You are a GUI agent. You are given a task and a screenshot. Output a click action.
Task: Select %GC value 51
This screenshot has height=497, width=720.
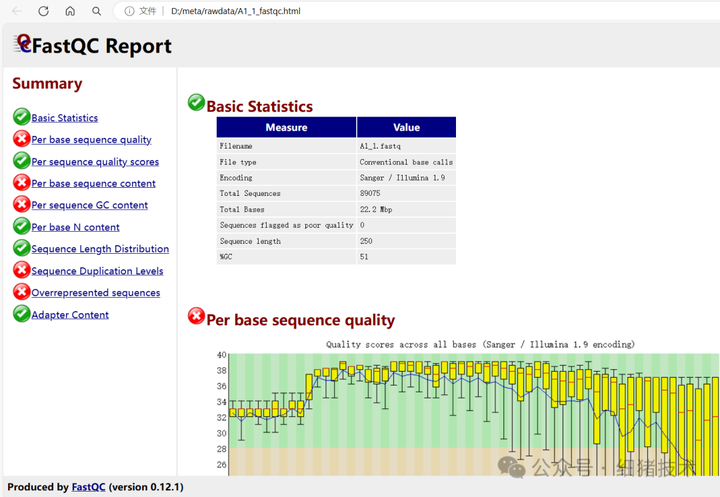pos(406,257)
